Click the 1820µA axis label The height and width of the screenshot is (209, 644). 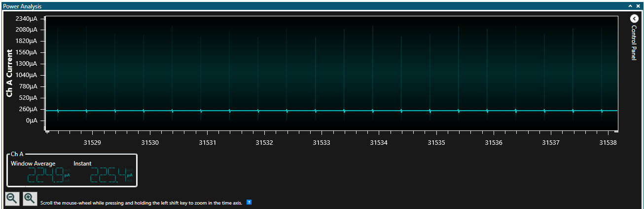click(26, 42)
